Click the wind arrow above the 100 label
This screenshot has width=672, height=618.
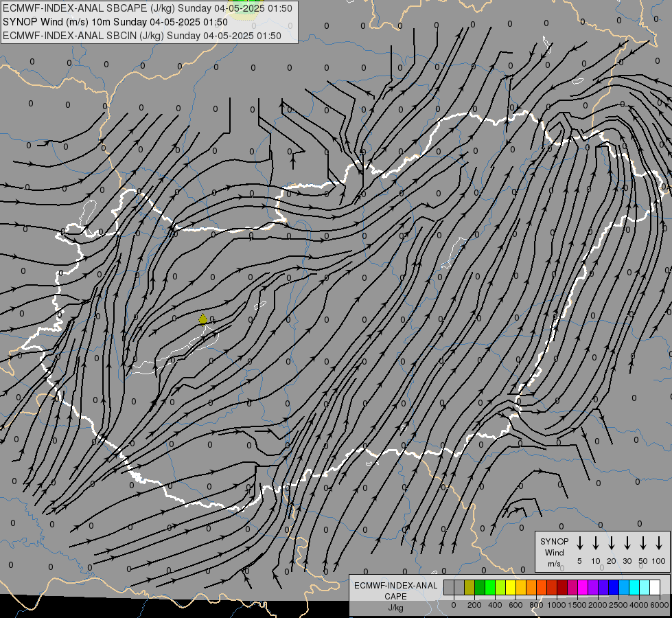[659, 543]
